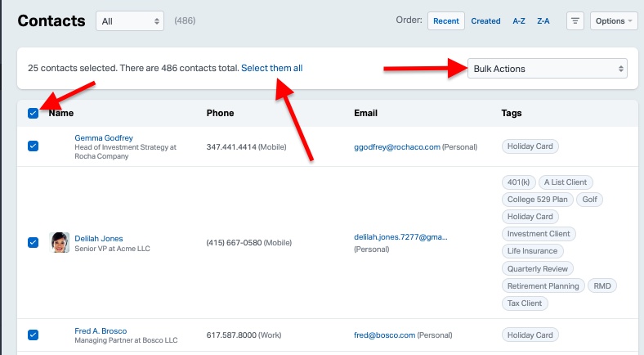Image resolution: width=644 pixels, height=355 pixels.
Task: Click the A List Client tag
Action: click(566, 182)
